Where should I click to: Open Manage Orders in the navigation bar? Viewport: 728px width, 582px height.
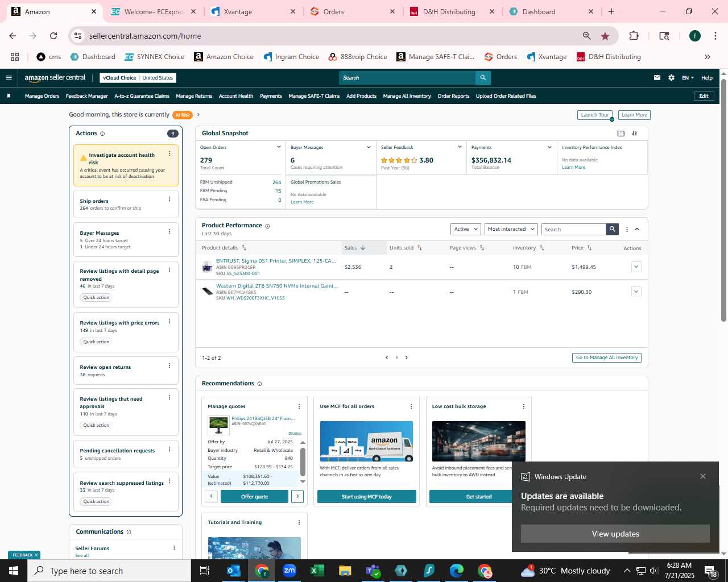click(x=42, y=96)
